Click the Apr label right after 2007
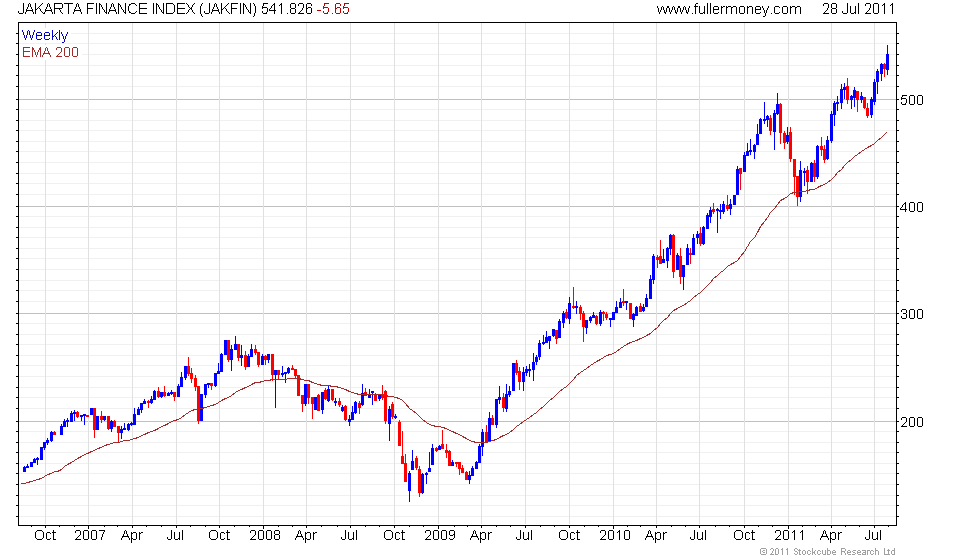 pos(132,536)
